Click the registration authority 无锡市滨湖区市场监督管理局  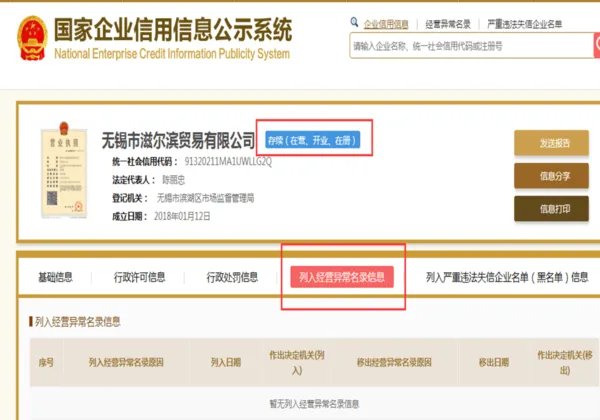pyautogui.click(x=205, y=198)
